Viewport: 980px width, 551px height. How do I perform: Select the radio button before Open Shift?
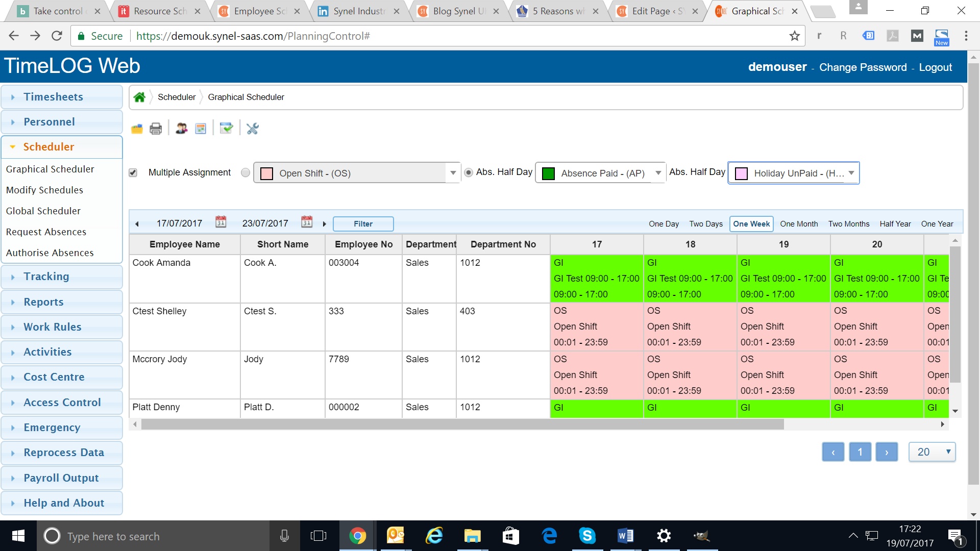pyautogui.click(x=246, y=172)
